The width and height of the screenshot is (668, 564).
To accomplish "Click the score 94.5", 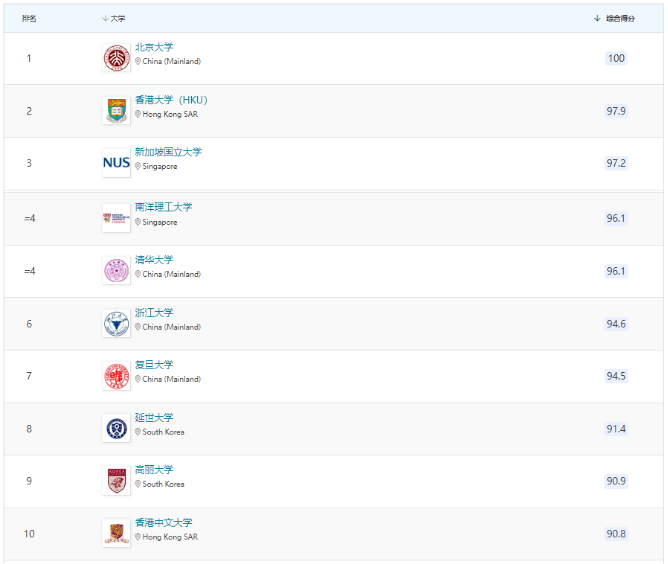I will tap(616, 376).
